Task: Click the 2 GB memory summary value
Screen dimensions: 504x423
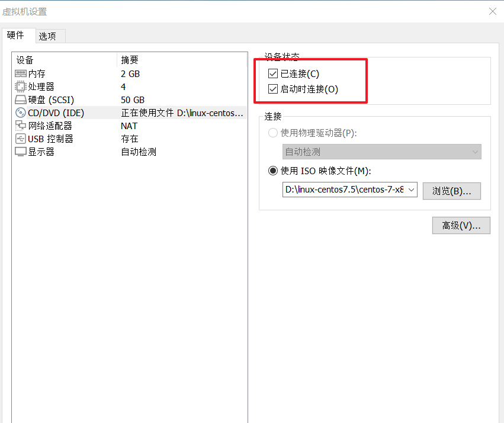Action: tap(130, 74)
